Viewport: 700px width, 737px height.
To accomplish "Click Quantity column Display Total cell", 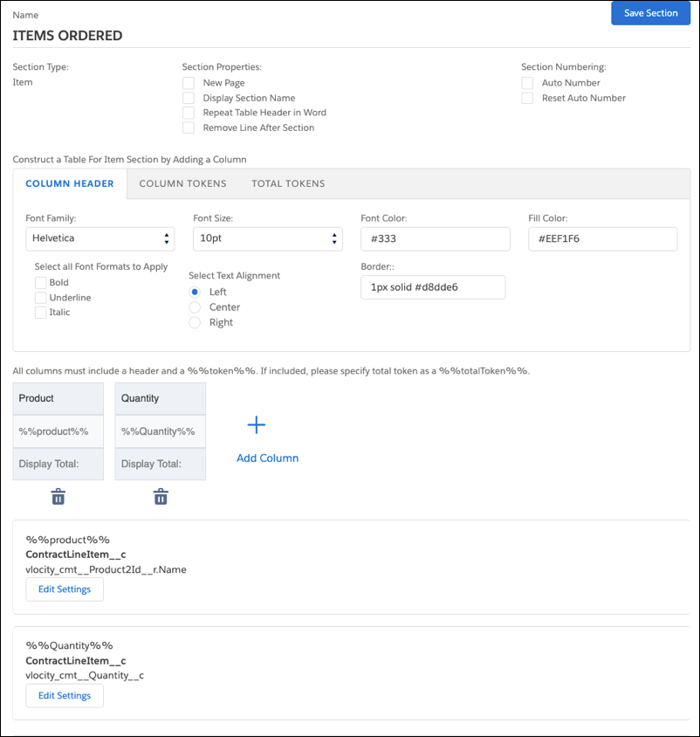I will click(161, 464).
